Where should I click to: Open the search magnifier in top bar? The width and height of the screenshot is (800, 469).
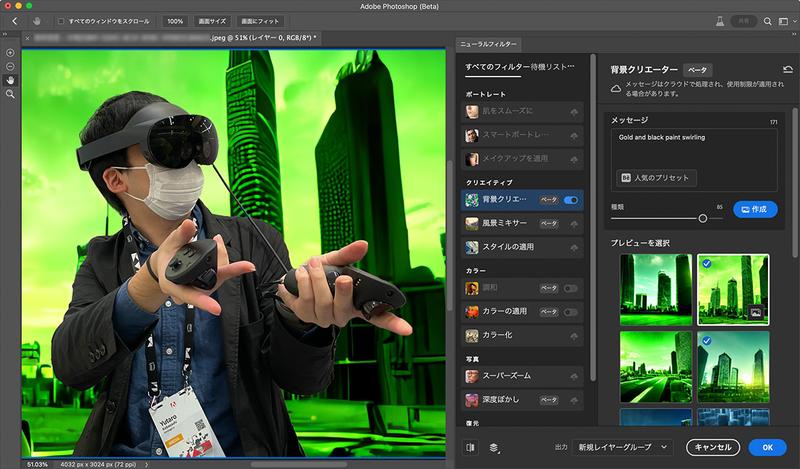(x=767, y=21)
